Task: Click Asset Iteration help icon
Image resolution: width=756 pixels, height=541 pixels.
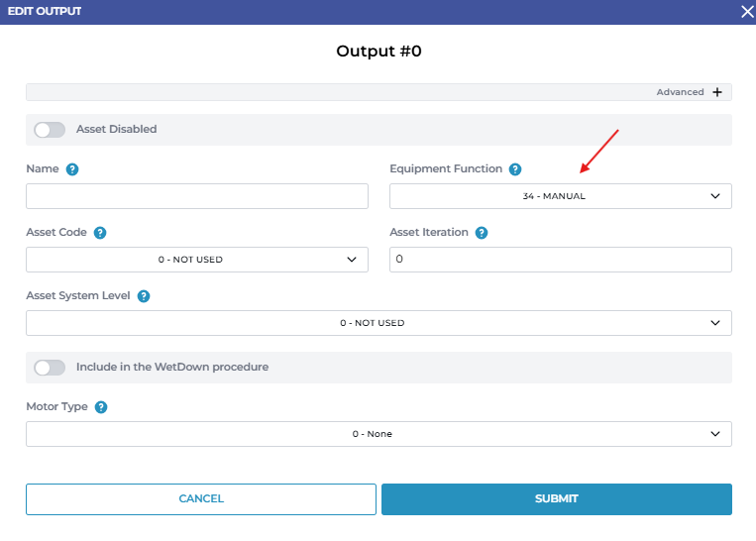Action: click(x=482, y=233)
